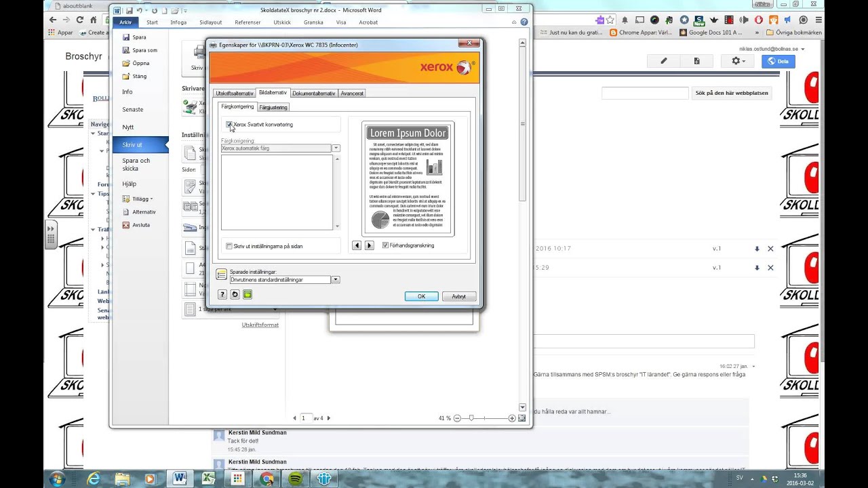Open the Granska ribbon tab
This screenshot has height=488, width=868.
pos(313,22)
